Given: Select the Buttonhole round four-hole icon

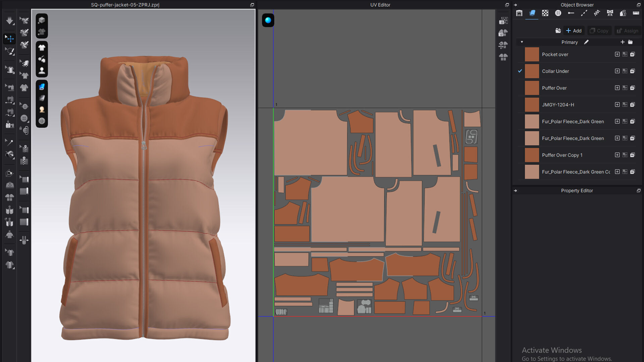Looking at the screenshot, I should click(24, 118).
